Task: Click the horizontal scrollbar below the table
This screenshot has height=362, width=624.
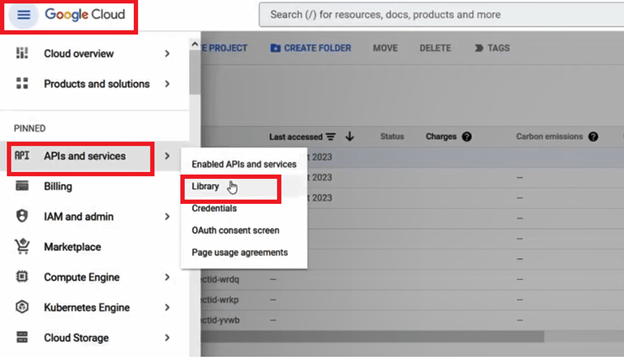Action: [x=372, y=336]
